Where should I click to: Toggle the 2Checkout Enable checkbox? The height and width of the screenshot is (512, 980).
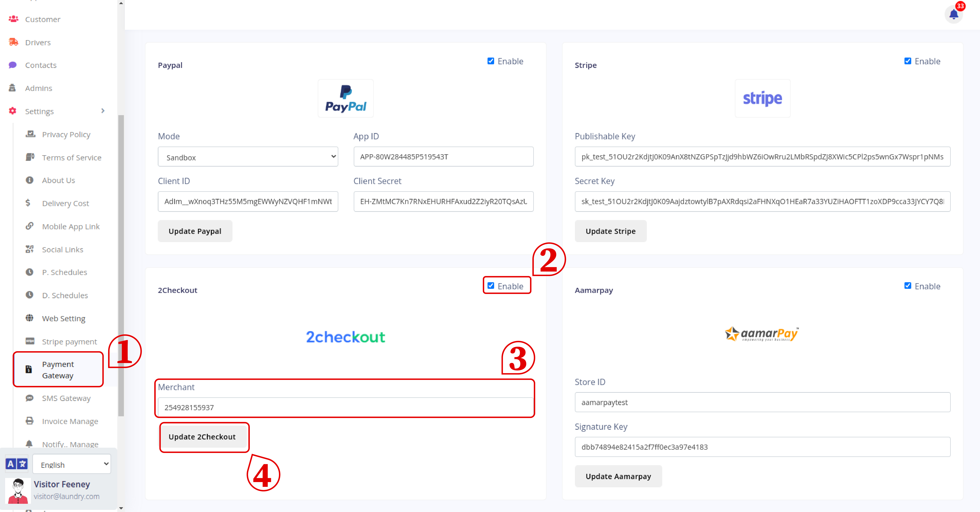coord(491,286)
